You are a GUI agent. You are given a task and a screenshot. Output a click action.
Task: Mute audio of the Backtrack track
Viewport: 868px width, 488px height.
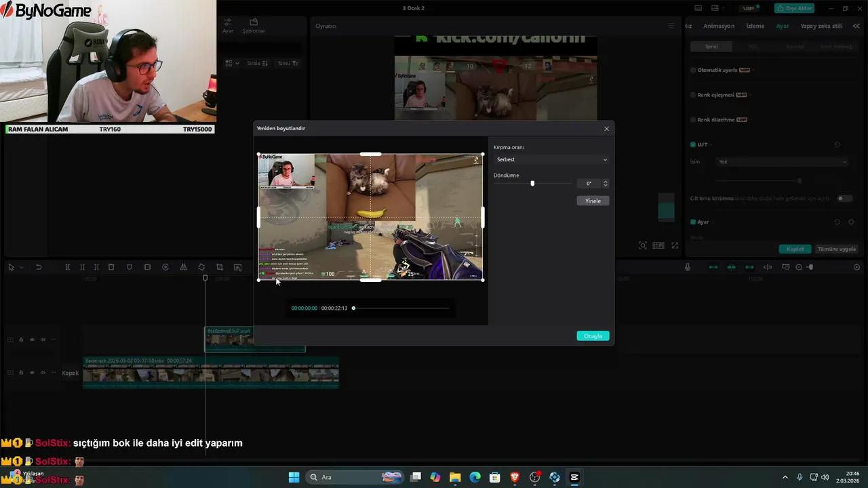tap(43, 373)
